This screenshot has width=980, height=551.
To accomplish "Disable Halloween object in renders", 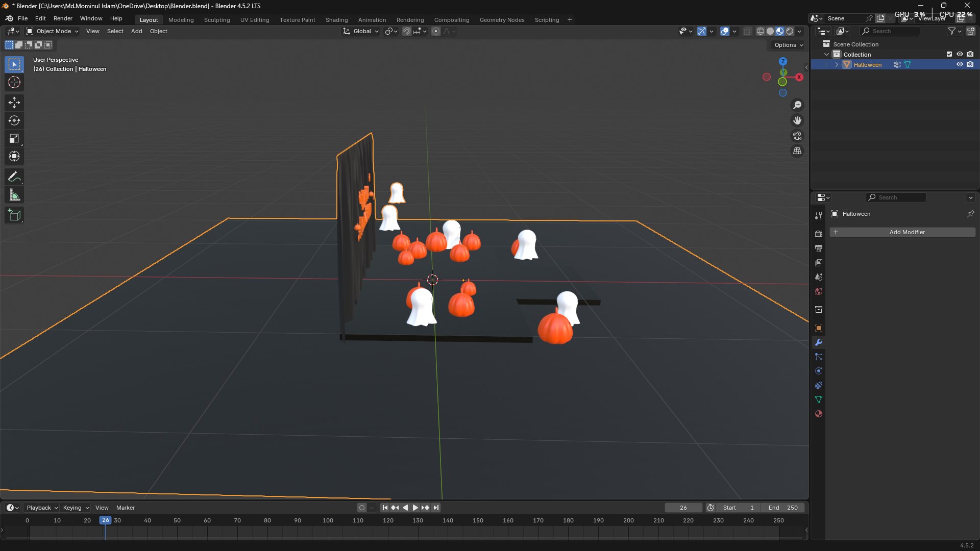I will [970, 64].
